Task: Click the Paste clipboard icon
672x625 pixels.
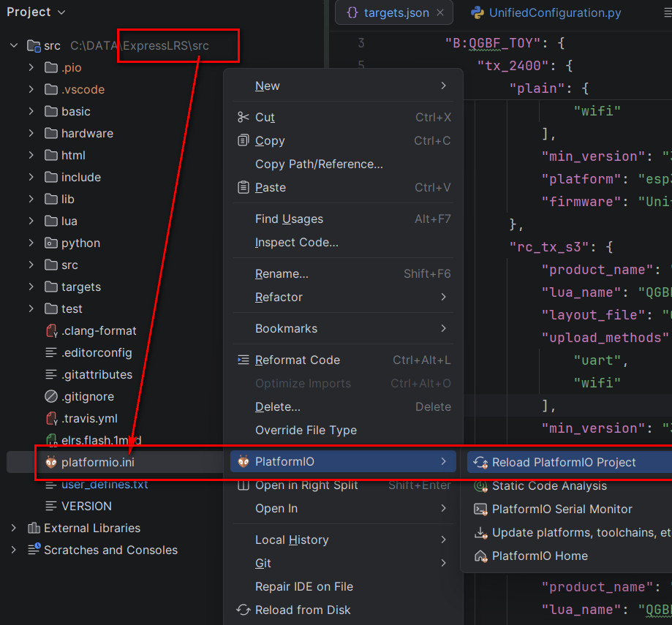Action: pos(243,187)
